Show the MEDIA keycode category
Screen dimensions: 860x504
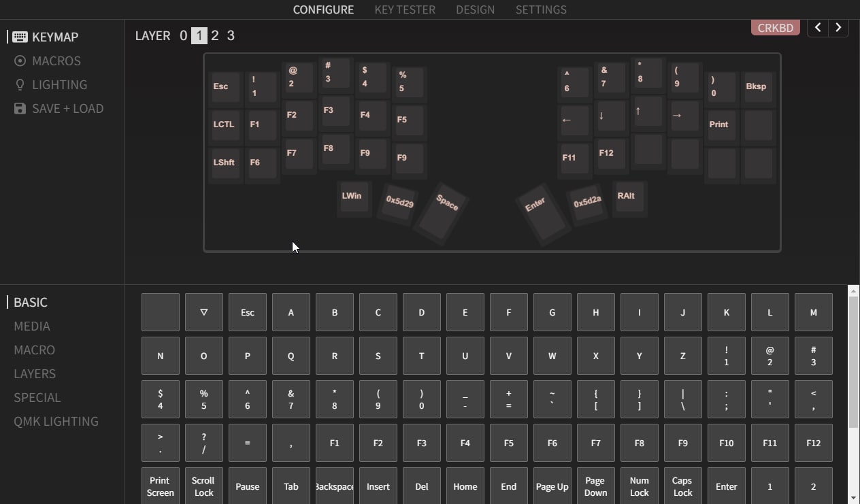point(32,326)
